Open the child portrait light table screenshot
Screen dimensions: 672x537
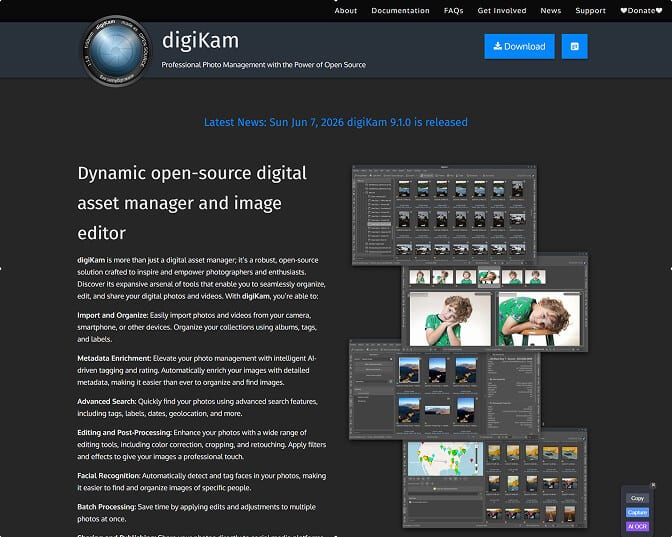(x=495, y=306)
